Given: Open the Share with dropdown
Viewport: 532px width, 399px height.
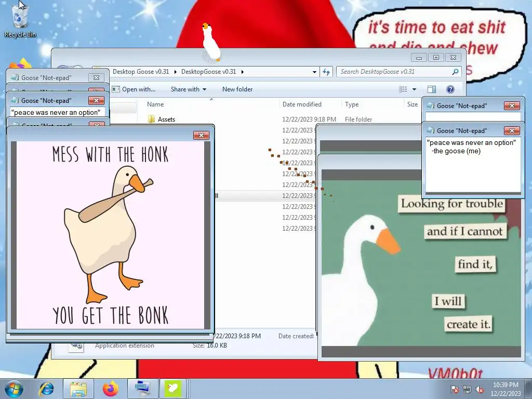Looking at the screenshot, I should pyautogui.click(x=188, y=89).
